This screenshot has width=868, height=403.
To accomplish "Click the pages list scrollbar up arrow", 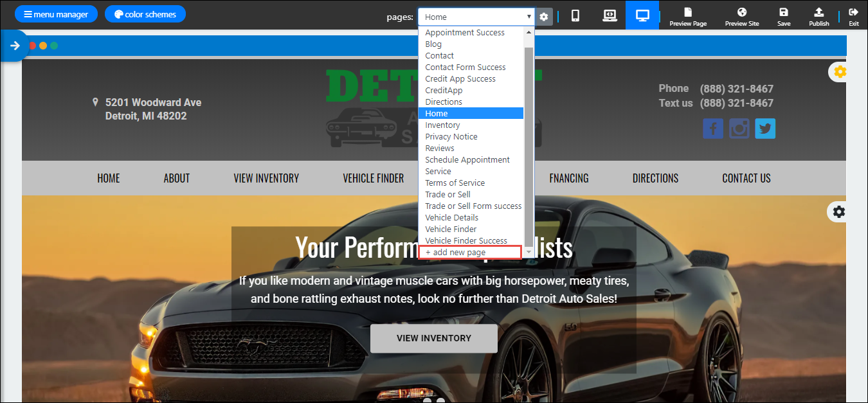I will tap(529, 31).
